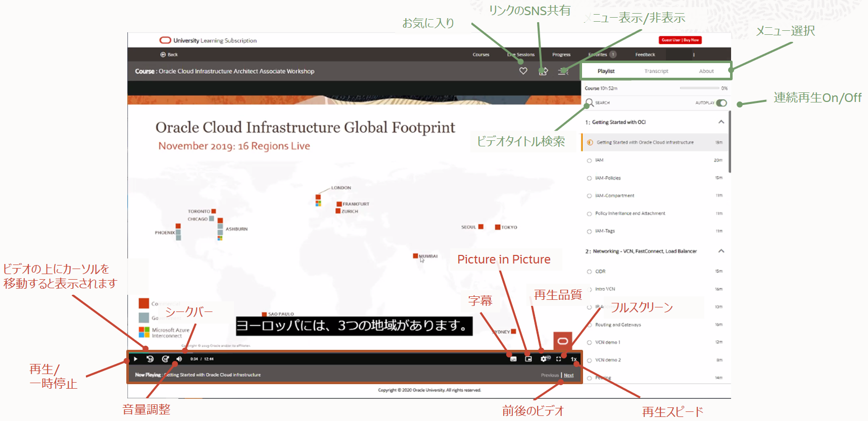Screen dimensions: 868x421
Task: Open the vertical three-dot more menu
Action: 694,55
